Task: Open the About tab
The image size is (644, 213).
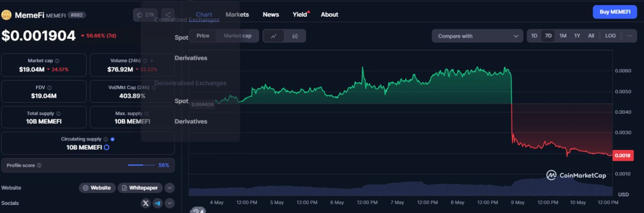Action: [x=330, y=15]
